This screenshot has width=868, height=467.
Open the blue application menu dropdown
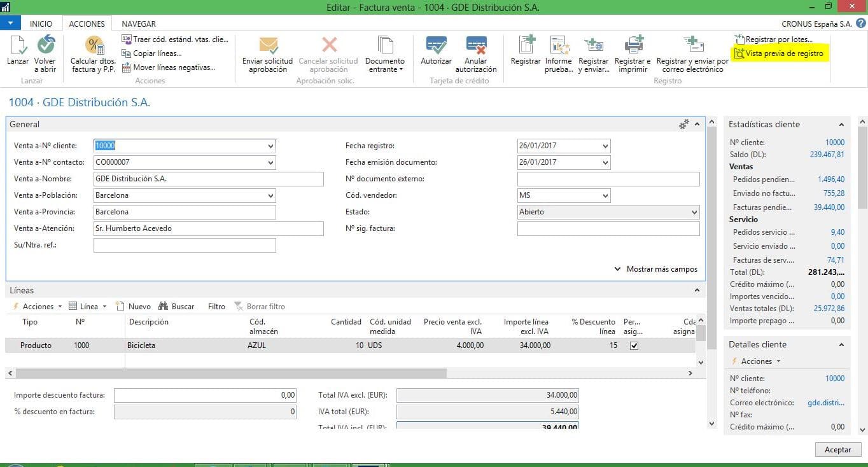(11, 24)
